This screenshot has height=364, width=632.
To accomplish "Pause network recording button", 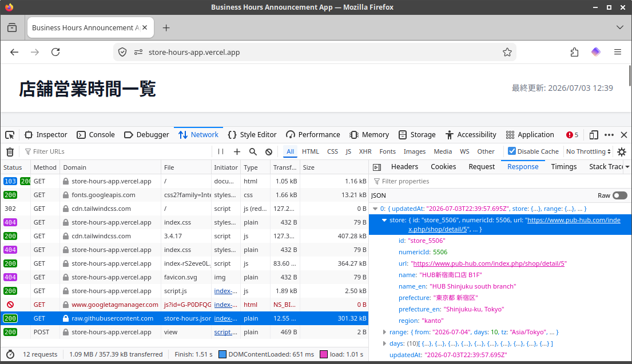I will pyautogui.click(x=220, y=152).
